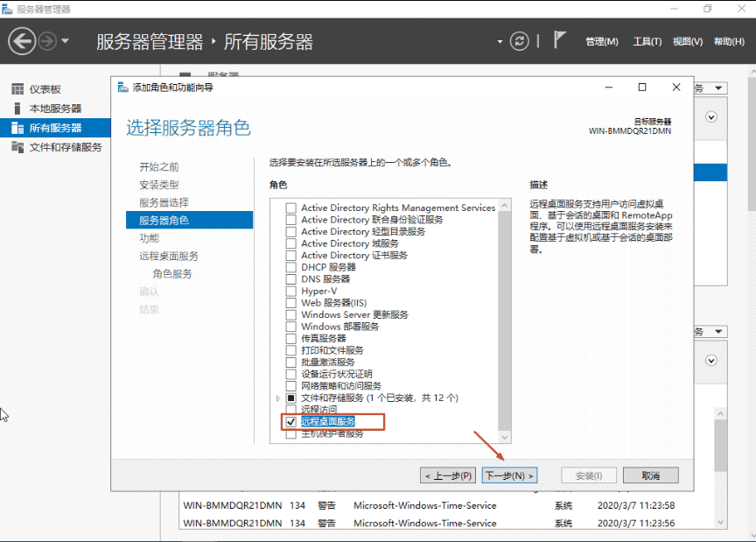Go to 开始之前 wizard step
756x542 pixels.
coord(159,167)
